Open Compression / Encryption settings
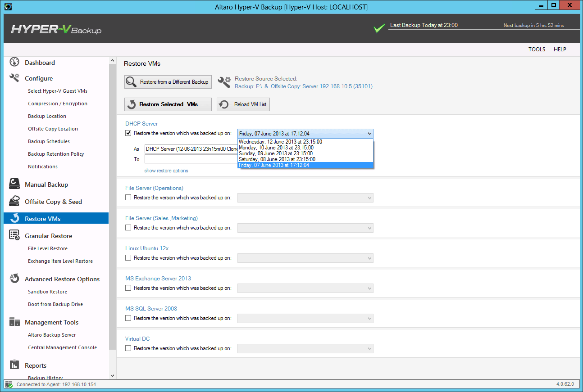583x392 pixels. pyautogui.click(x=58, y=104)
